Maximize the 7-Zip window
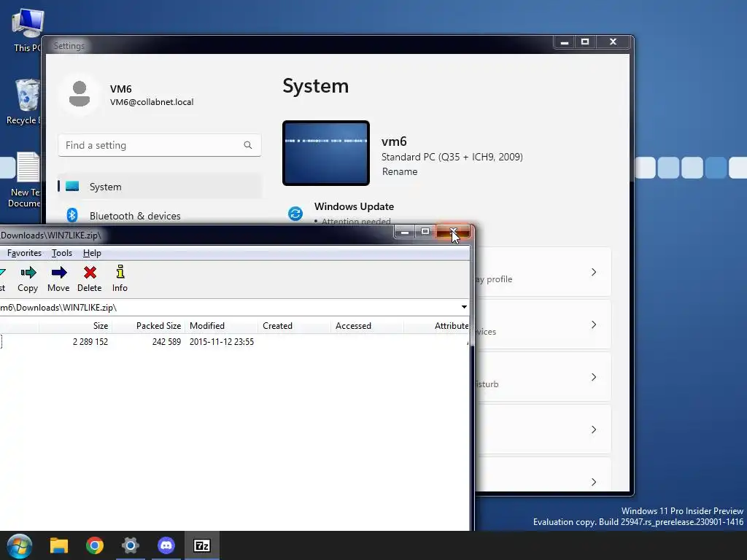The height and width of the screenshot is (560, 747). tap(425, 232)
